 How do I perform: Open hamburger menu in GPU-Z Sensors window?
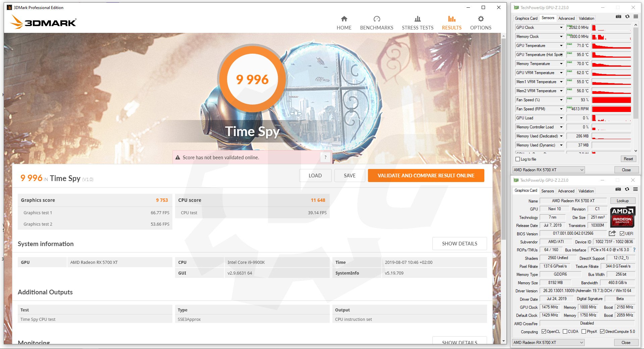[x=636, y=16]
